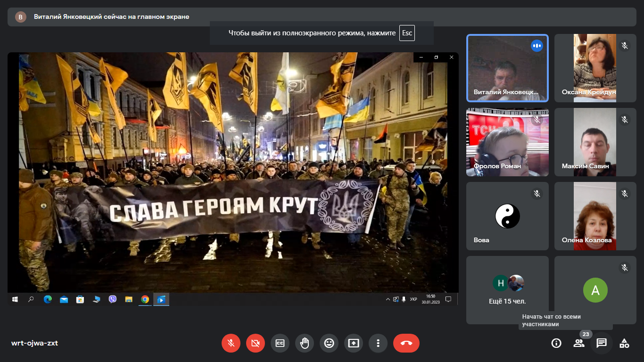Screen dimensions: 644x362
Task: Toggle closed captions with the CC button
Action: pos(280,343)
